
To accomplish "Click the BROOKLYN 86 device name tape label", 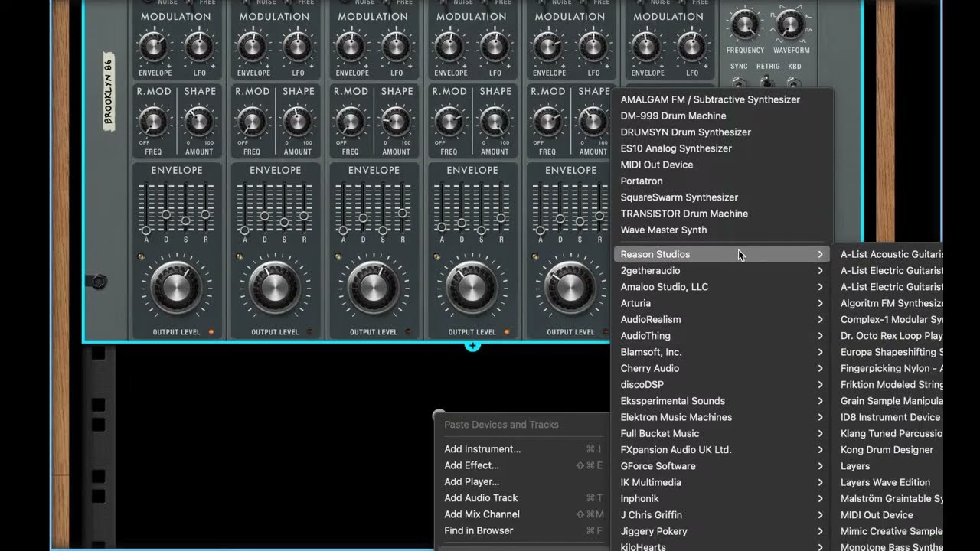I will pos(108,93).
